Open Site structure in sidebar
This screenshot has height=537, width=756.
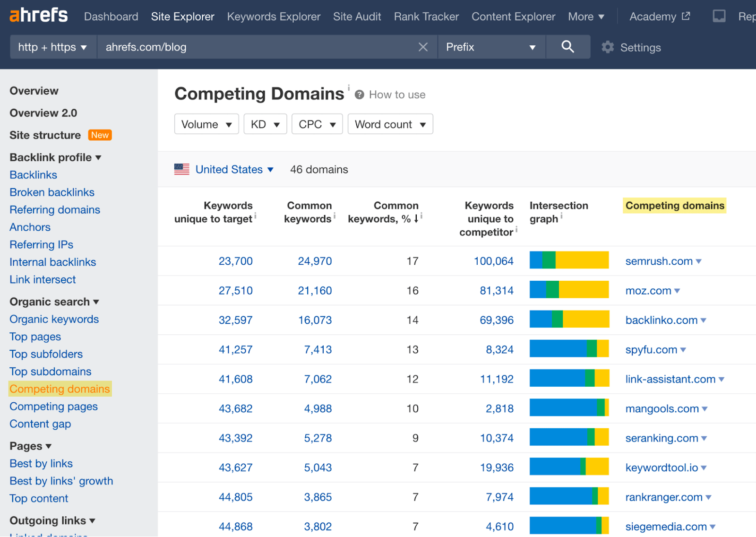pos(45,135)
